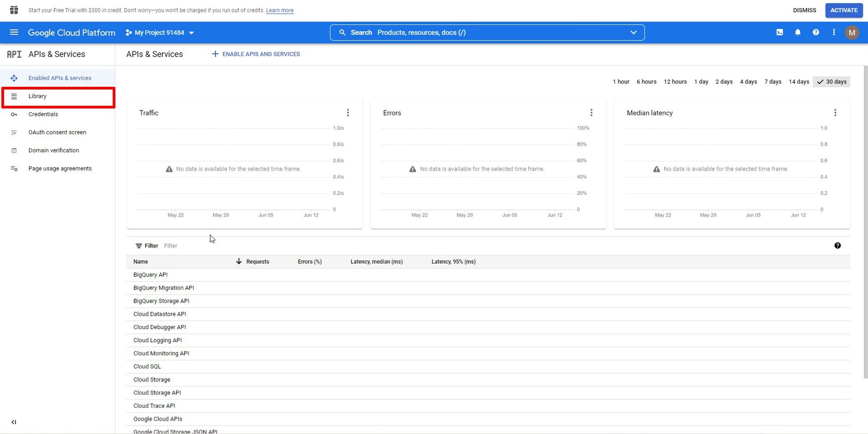Open the Library menu item
This screenshot has height=434, width=868.
pos(57,96)
